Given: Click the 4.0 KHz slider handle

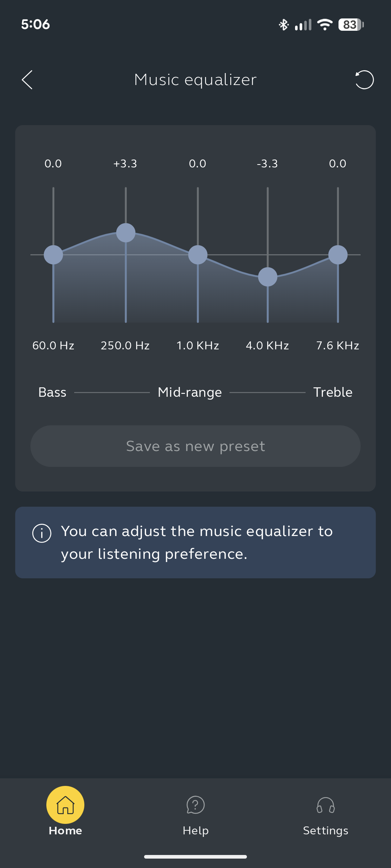Looking at the screenshot, I should 268,277.
